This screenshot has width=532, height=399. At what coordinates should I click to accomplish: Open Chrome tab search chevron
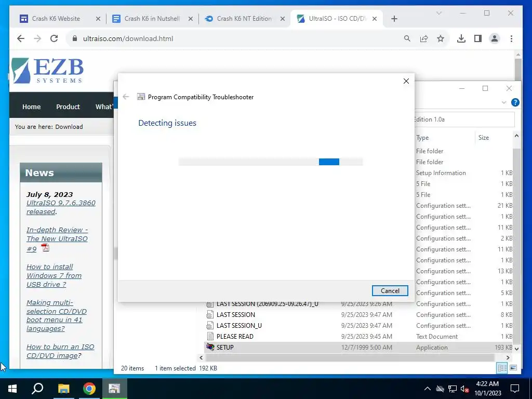(438, 13)
